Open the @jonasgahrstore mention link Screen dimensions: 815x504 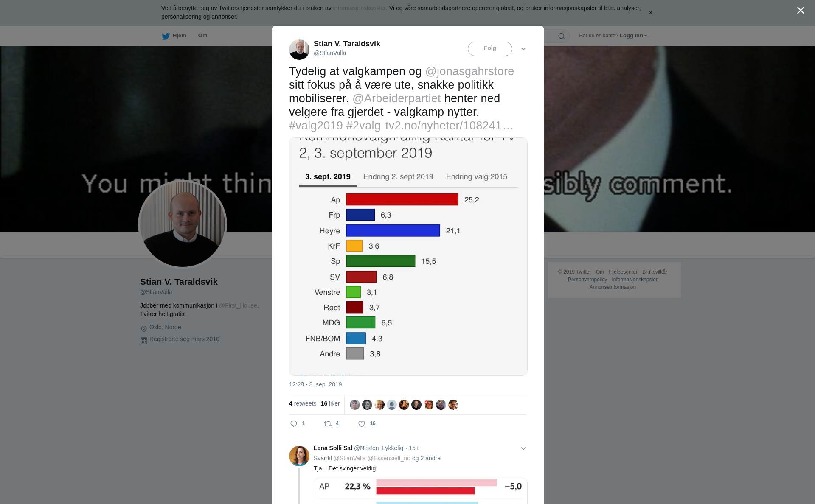pos(469,71)
